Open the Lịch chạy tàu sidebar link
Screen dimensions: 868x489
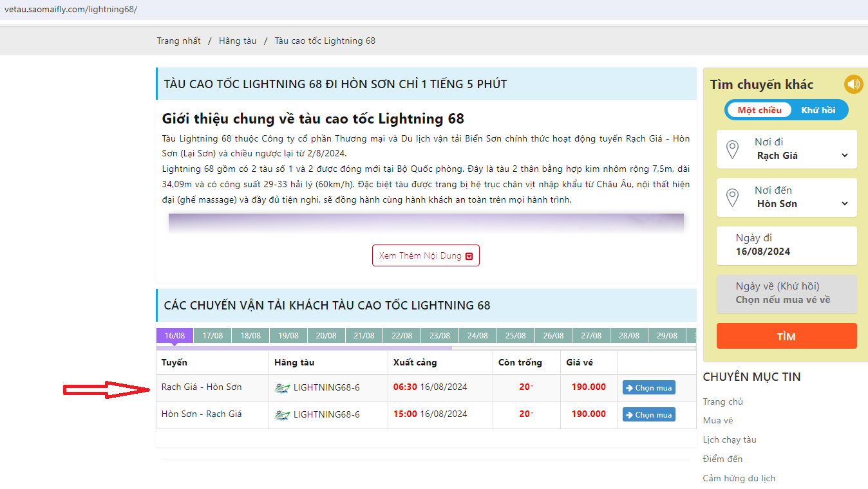[x=730, y=439]
